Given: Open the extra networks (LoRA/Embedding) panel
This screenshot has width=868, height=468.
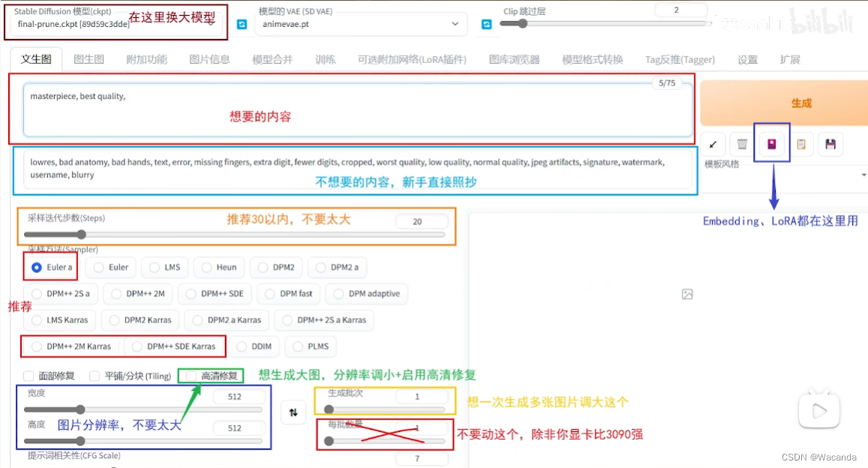Looking at the screenshot, I should pos(771,144).
